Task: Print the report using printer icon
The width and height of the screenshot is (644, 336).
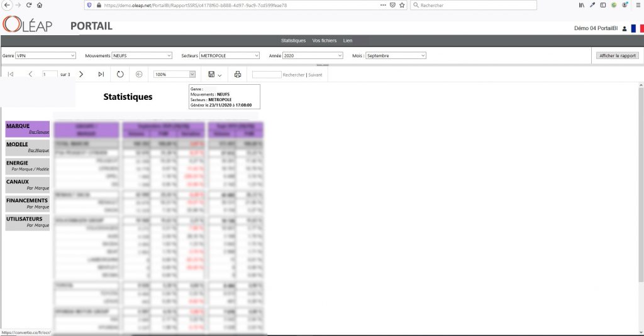Action: 238,74
